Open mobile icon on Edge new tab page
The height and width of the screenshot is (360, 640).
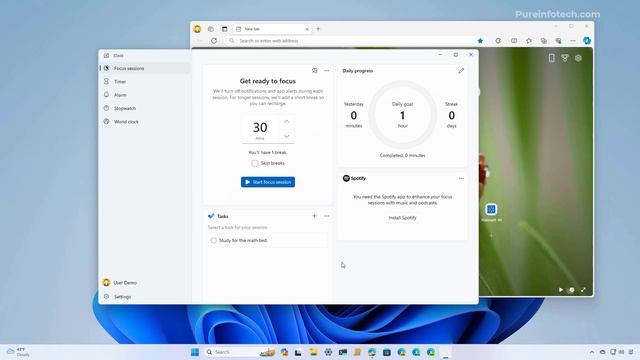point(551,58)
